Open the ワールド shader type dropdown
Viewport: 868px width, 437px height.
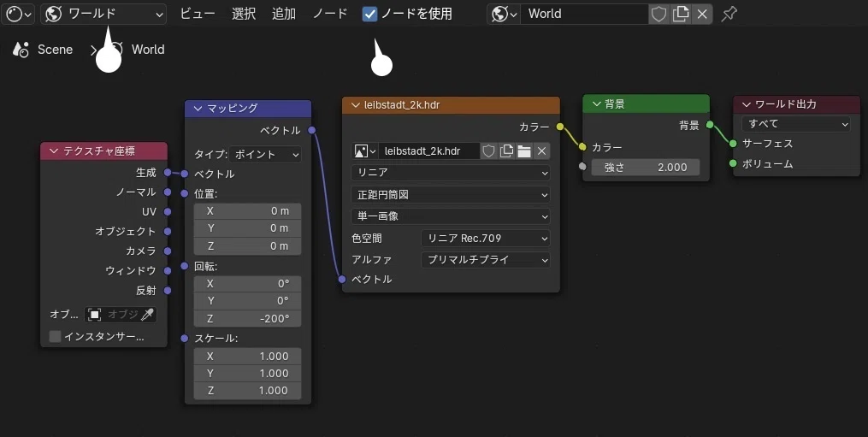[103, 14]
